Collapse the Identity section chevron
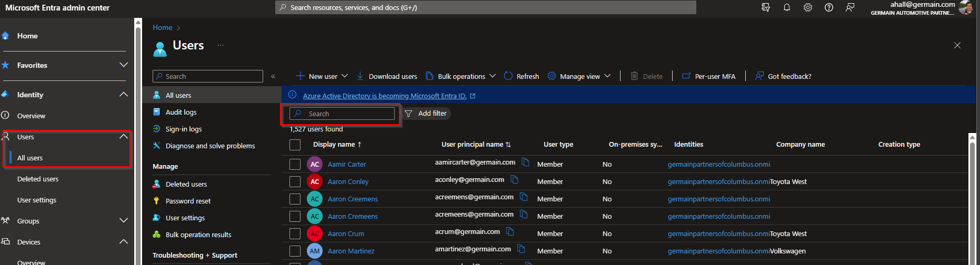This screenshot has height=265, width=980. tap(124, 94)
